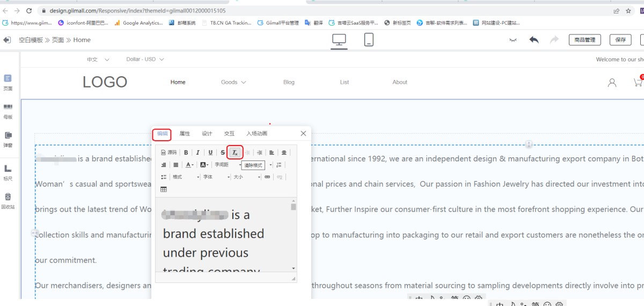Click the 商品管理 button
Image resolution: width=644 pixels, height=306 pixels.
point(584,40)
